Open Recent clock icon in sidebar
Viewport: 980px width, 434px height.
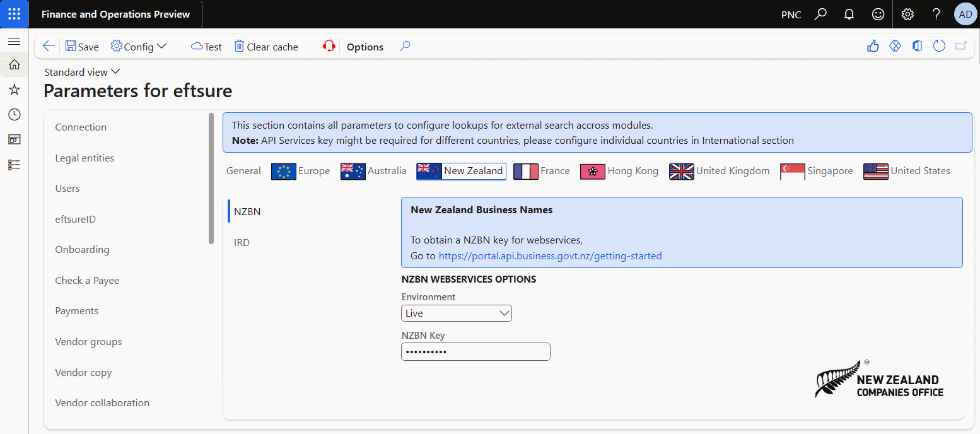[14, 114]
